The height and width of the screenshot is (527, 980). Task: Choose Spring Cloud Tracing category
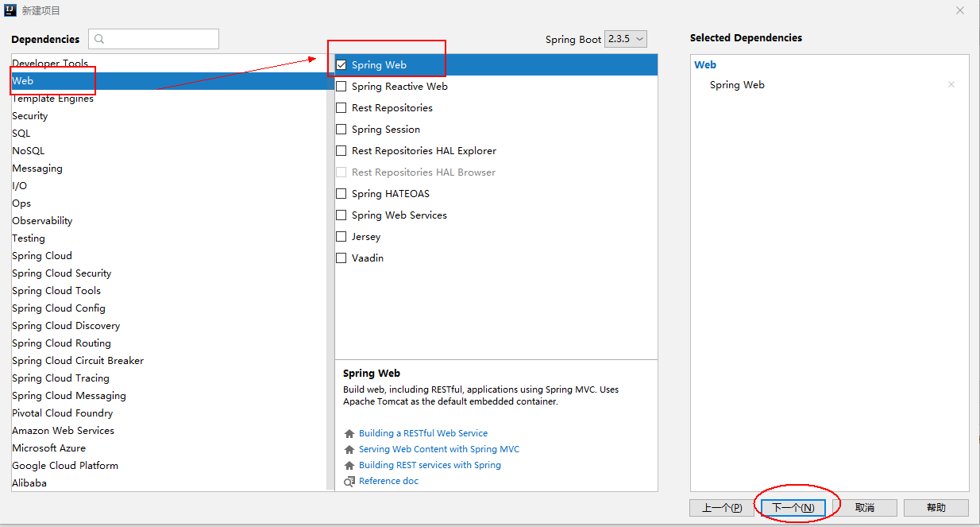168,378
